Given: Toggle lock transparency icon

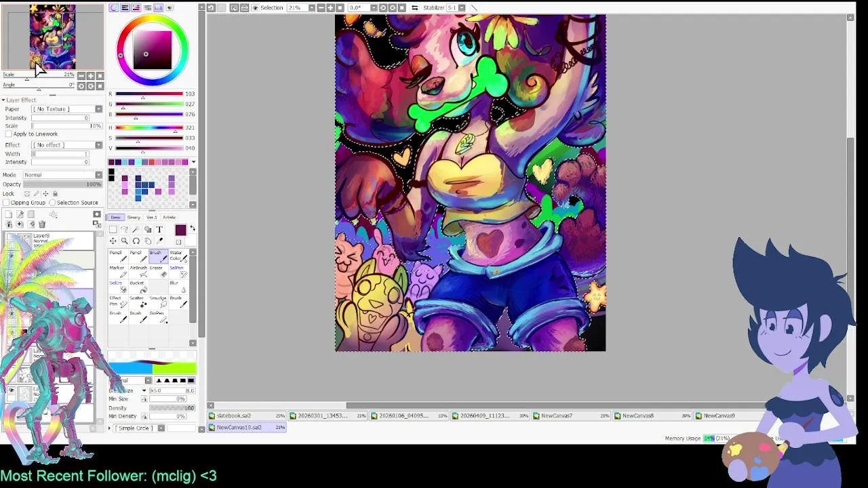Looking at the screenshot, I should click(x=27, y=194).
